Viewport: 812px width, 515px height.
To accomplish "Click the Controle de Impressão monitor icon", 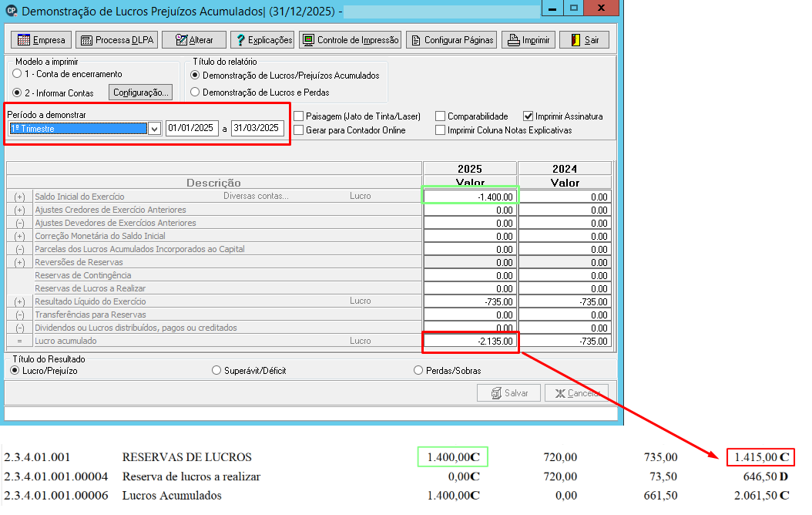I will (309, 40).
